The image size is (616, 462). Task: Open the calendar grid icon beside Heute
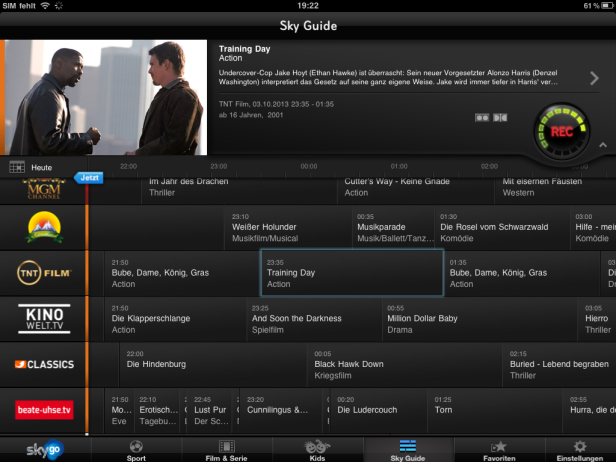coord(17,167)
